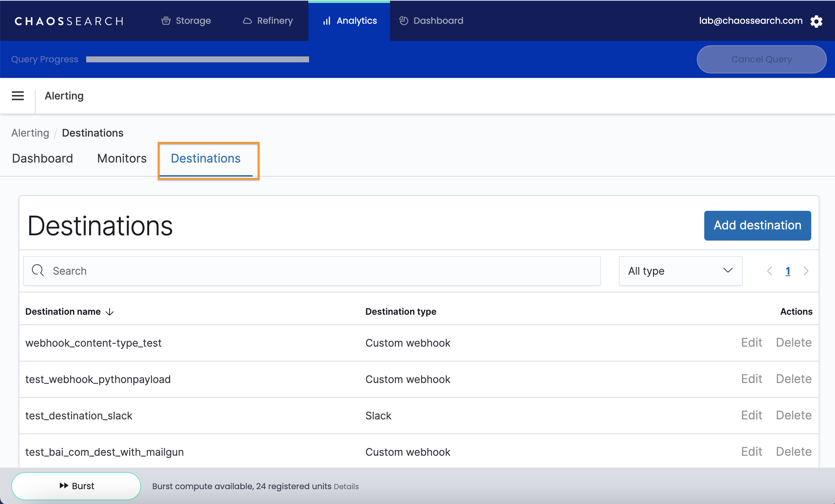The width and height of the screenshot is (835, 504).
Task: Switch to the Monitors tab
Action: click(122, 158)
